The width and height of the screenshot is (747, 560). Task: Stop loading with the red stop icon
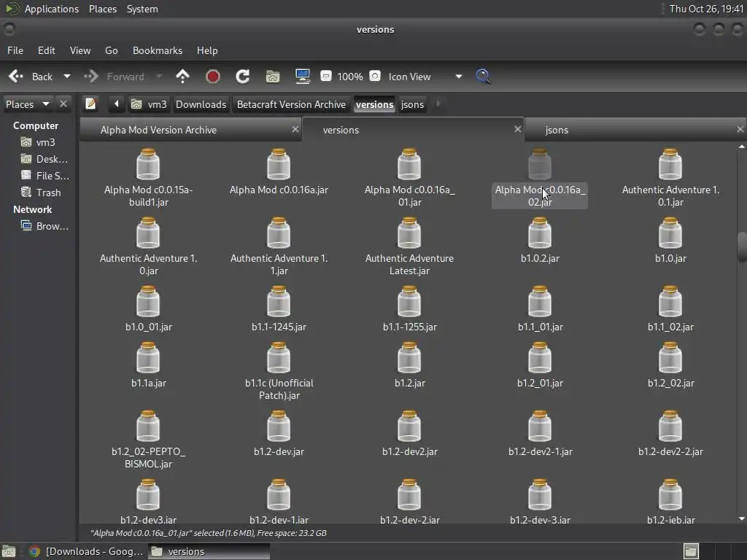click(212, 77)
